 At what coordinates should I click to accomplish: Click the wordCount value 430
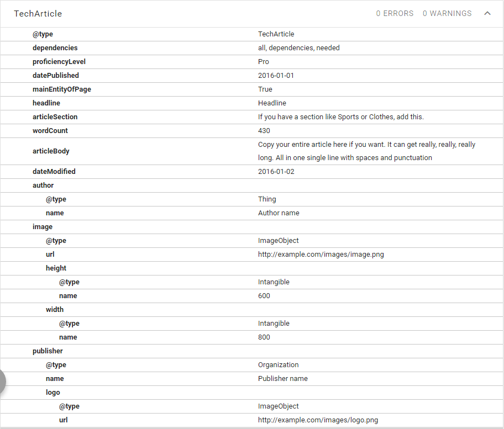[x=264, y=131]
